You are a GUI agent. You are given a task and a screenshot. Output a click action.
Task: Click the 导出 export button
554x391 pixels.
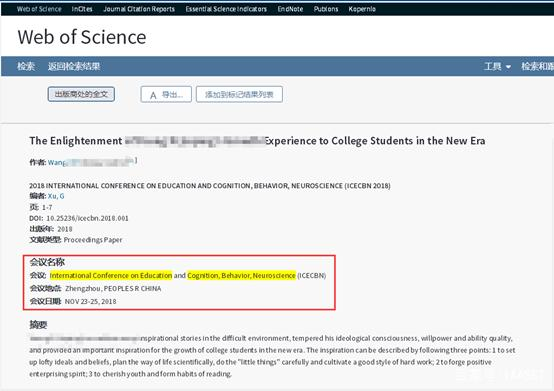166,95
